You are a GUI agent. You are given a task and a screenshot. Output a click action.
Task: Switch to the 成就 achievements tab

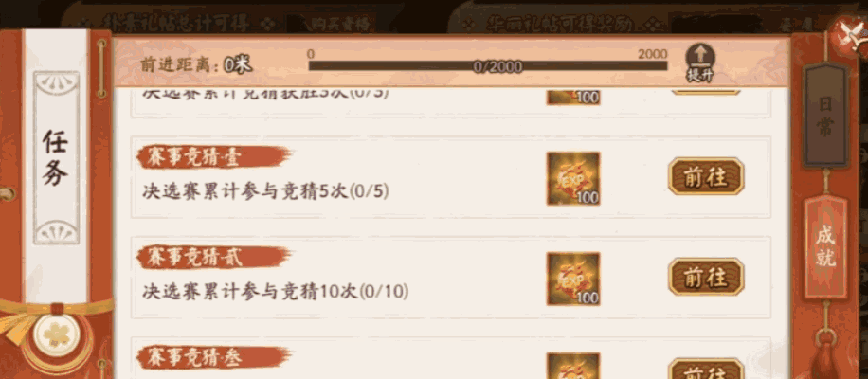(x=825, y=246)
